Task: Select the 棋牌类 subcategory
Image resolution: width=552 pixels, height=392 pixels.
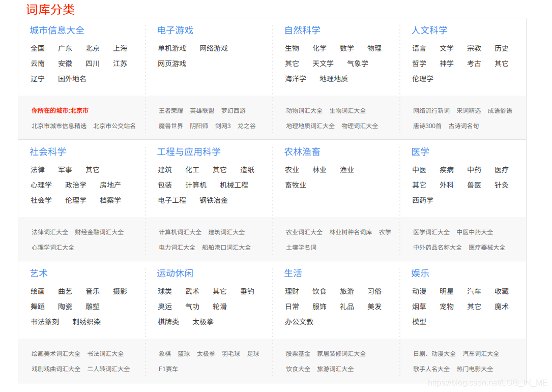Action: pyautogui.click(x=168, y=322)
